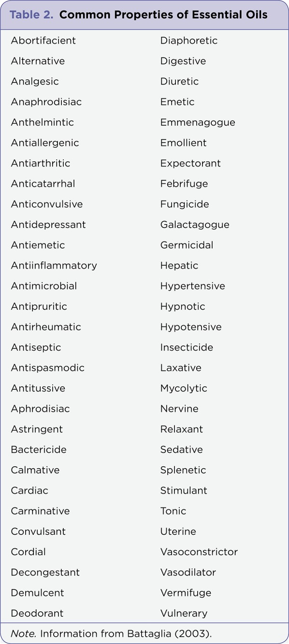Select the word Abortifacient
Image resolution: width=289 pixels, height=644 pixels.
click(43, 41)
